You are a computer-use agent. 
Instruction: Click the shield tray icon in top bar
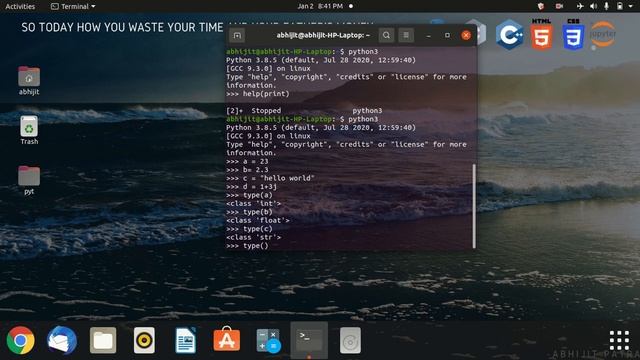[541, 6]
